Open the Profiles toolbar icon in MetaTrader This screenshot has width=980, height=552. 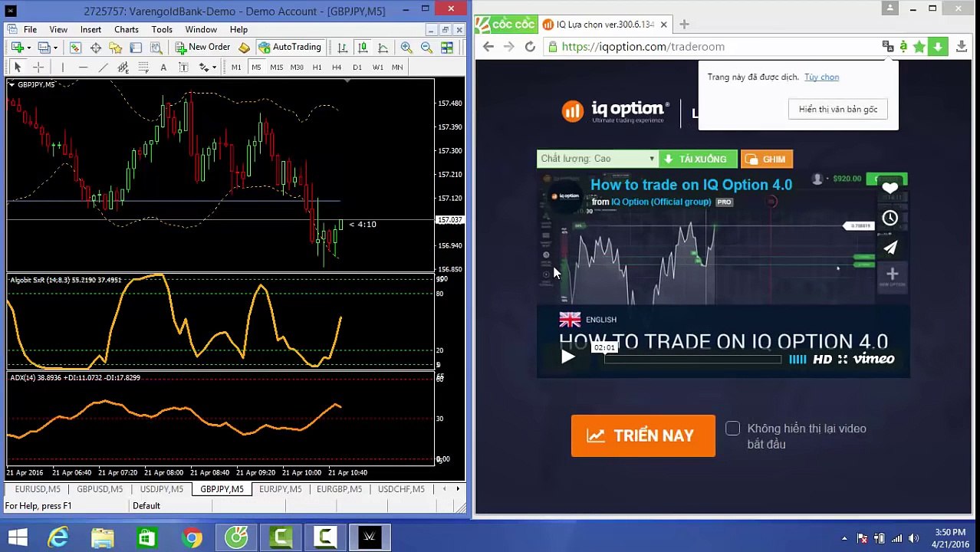click(44, 48)
